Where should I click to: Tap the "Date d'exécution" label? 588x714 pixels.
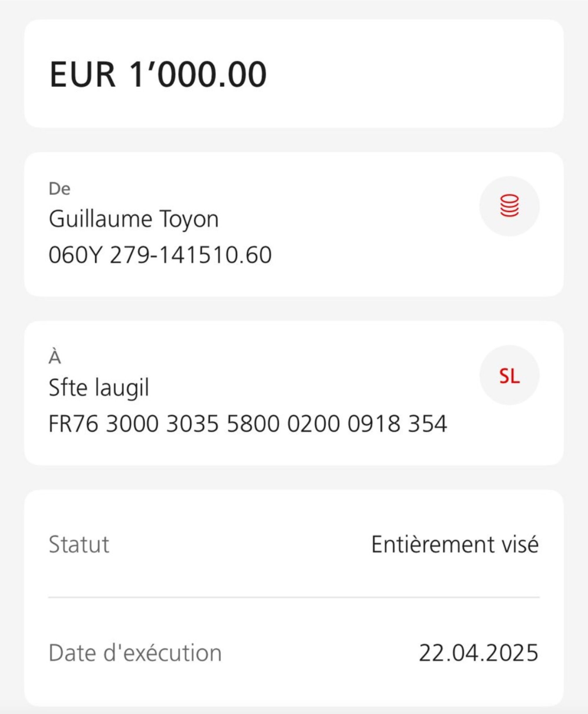pos(135,653)
